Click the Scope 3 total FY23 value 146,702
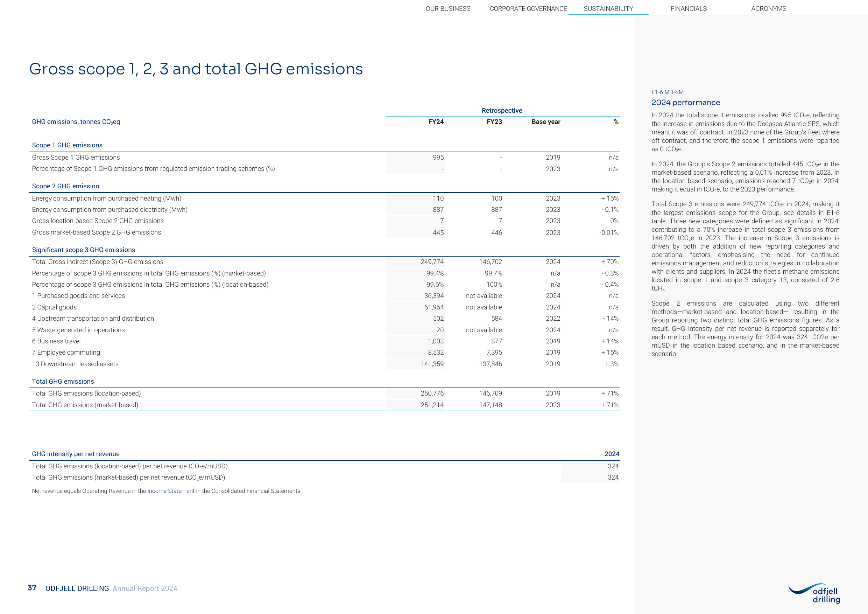Viewport: 868px width, 614px height. (x=491, y=262)
